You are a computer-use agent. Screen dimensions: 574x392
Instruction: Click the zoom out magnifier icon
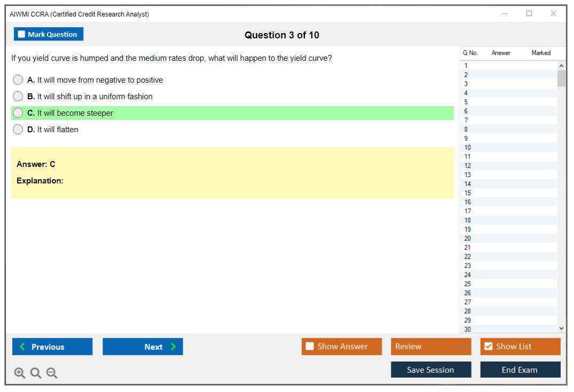click(52, 373)
